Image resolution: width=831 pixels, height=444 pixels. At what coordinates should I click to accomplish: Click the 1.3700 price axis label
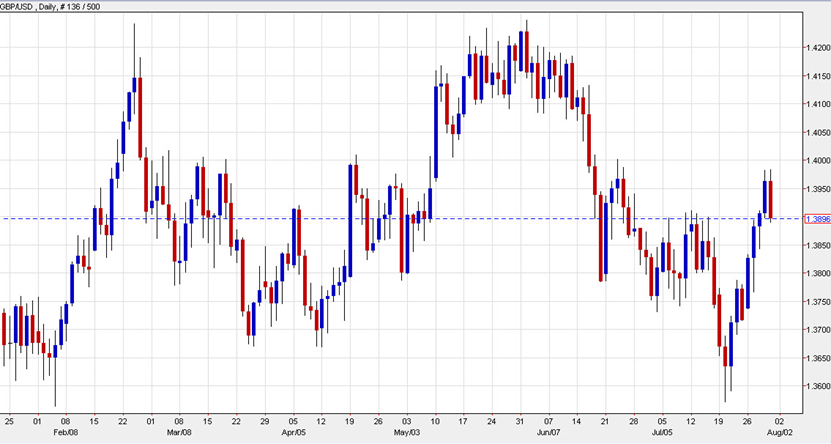(x=818, y=330)
